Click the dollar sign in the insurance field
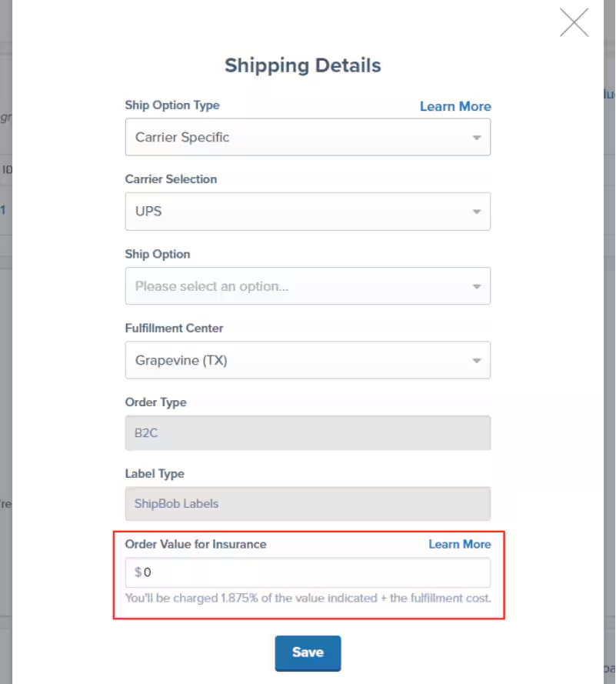Image resolution: width=616 pixels, height=684 pixels. 138,572
